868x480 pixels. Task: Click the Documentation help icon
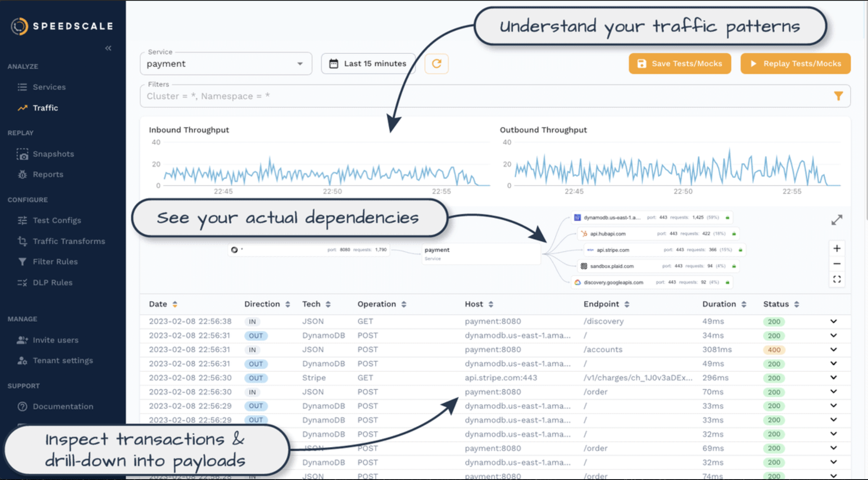coord(22,407)
